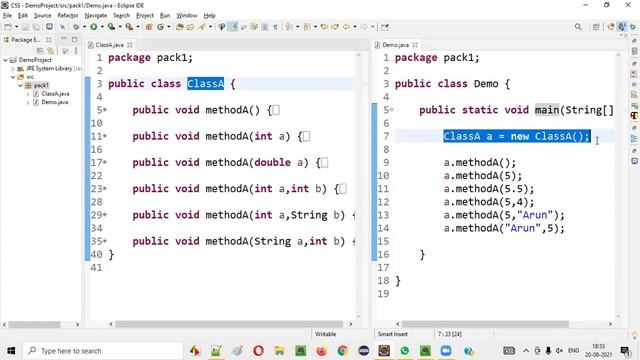Open dropdown arrow next to Back navigation
This screenshot has height=360, width=640.
tap(354, 27)
